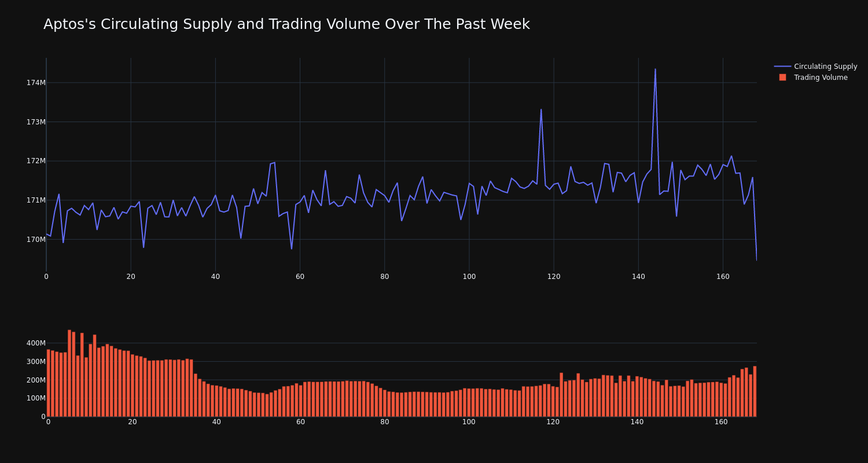The image size is (868, 463).
Task: Click the supply spike peaking above 173M
Action: click(541, 109)
